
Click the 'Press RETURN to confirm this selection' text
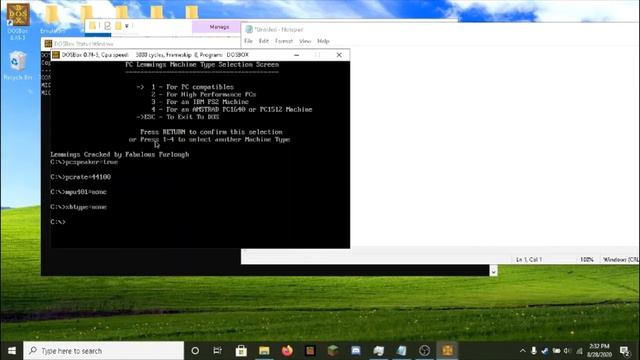211,132
